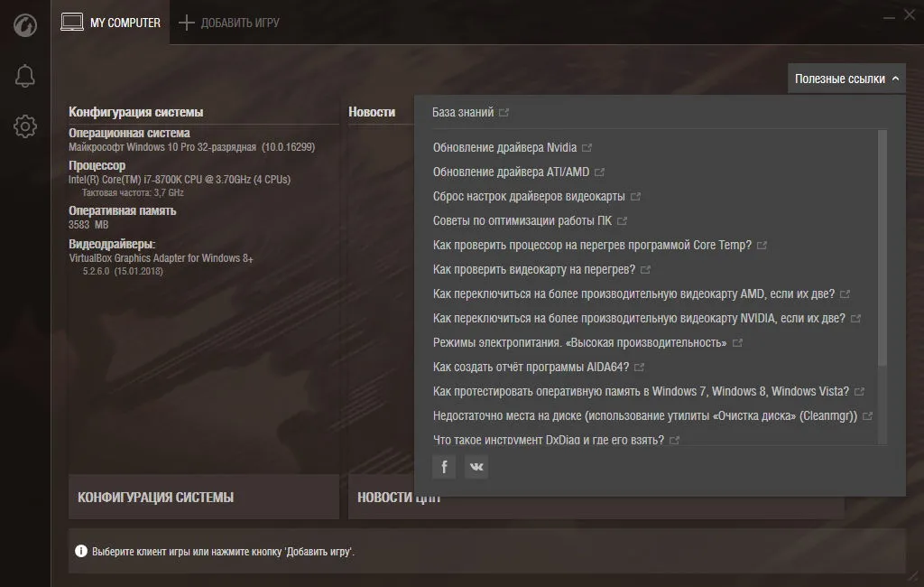Click the plus icon for Добавить игру
Viewport: 924px width, 587px height.
coord(186,23)
